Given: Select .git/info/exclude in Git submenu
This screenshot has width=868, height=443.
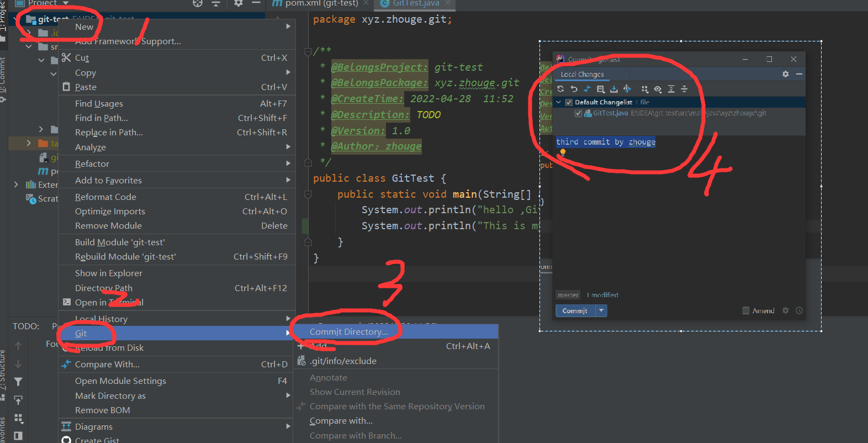Looking at the screenshot, I should (x=395, y=361).
